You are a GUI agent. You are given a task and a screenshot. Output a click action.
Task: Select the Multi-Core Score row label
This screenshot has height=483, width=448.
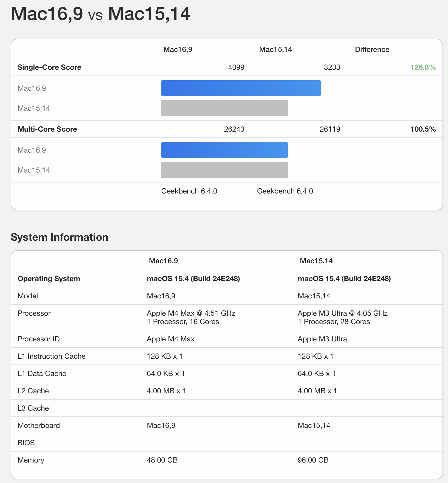47,129
